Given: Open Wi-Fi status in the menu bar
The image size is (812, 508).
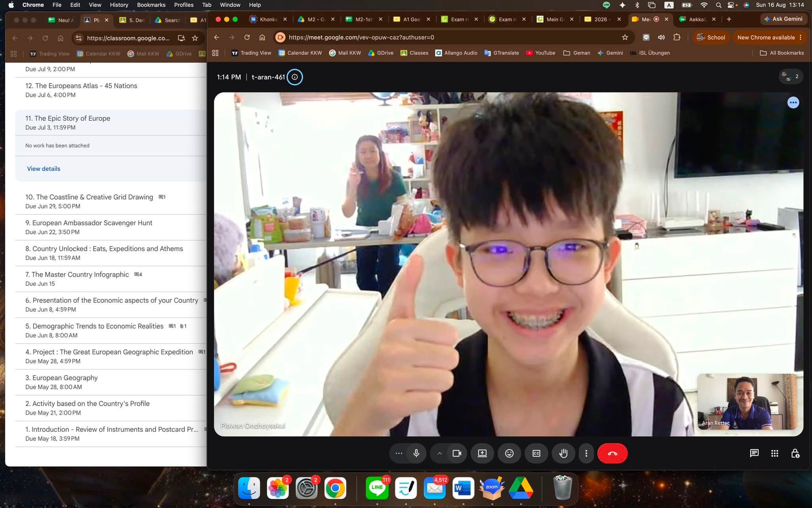Looking at the screenshot, I should pyautogui.click(x=704, y=5).
